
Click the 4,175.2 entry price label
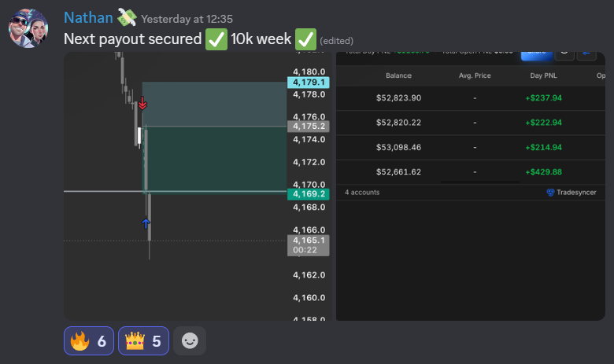pyautogui.click(x=309, y=127)
